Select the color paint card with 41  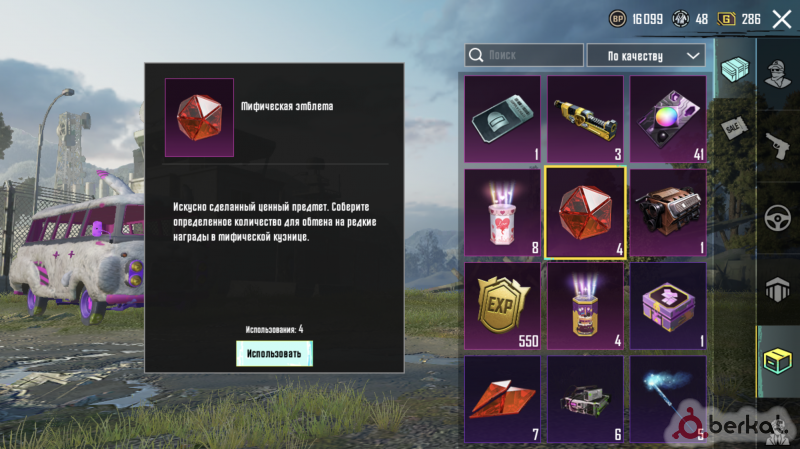pyautogui.click(x=668, y=119)
